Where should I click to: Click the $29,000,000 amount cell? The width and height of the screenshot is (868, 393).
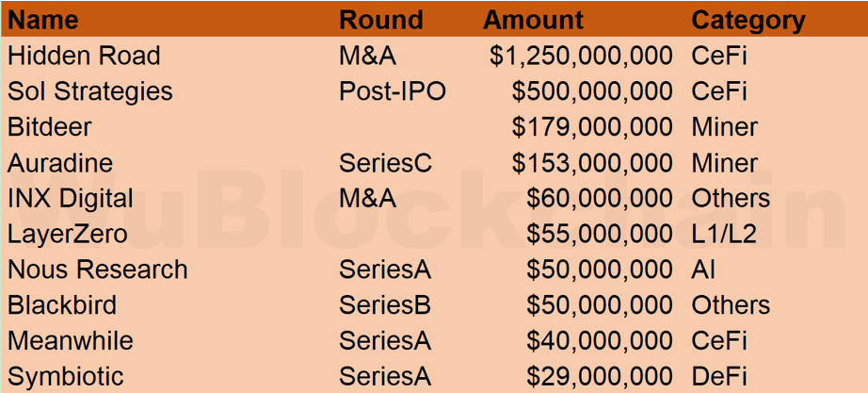(600, 378)
